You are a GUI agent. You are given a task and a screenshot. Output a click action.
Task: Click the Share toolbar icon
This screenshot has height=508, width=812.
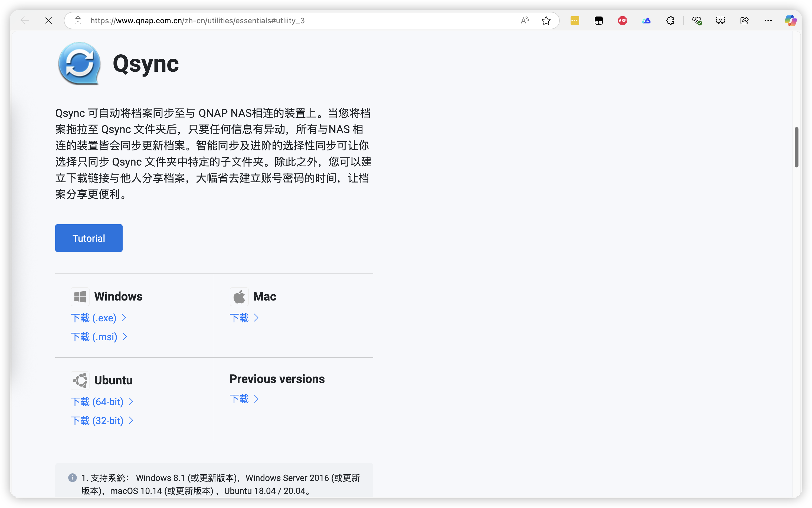pyautogui.click(x=744, y=21)
